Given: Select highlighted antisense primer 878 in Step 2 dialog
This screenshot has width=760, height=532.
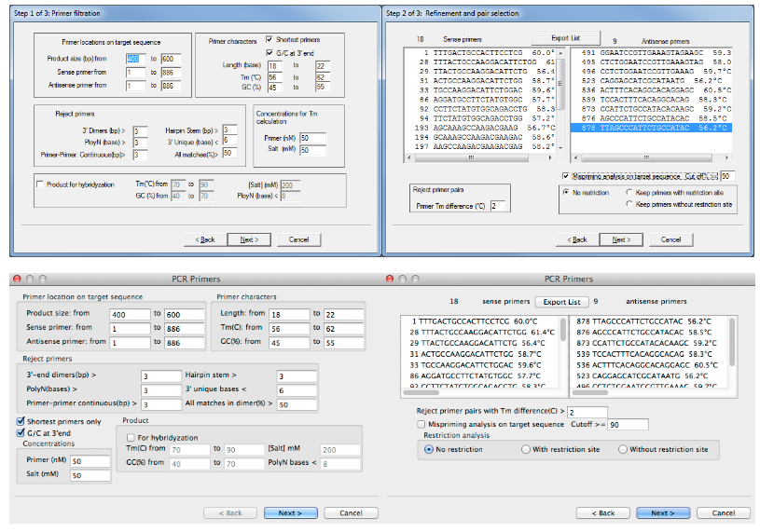Looking at the screenshot, I should 651,128.
